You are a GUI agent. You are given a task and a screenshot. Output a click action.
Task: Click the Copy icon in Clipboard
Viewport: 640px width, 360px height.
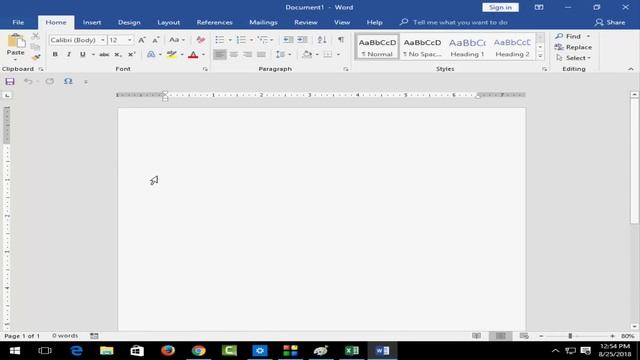coord(36,47)
